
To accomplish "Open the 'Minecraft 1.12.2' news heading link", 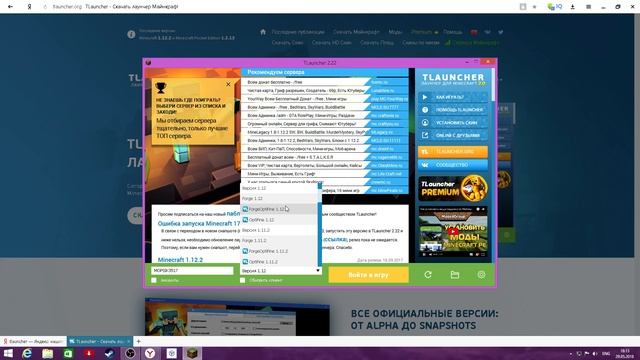I will click(x=180, y=260).
